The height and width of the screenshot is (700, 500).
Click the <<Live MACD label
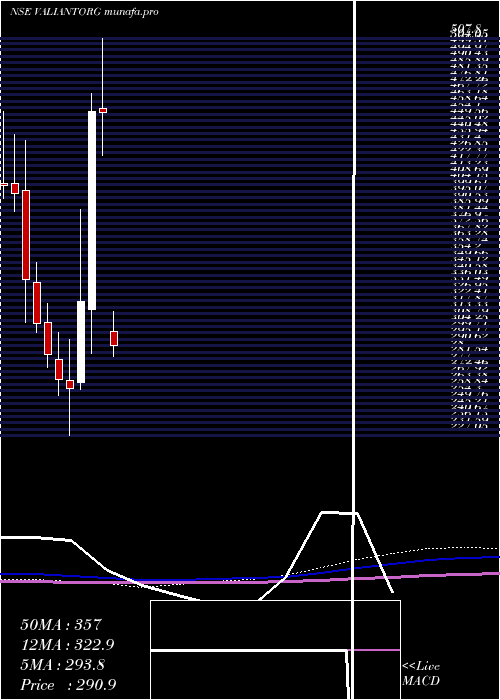coord(421,674)
